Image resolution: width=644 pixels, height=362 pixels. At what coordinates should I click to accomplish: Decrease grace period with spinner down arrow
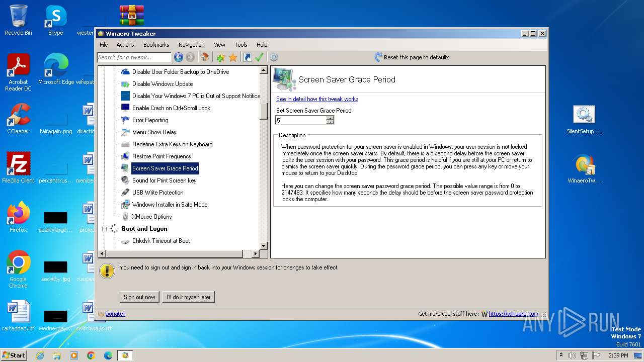[330, 122]
